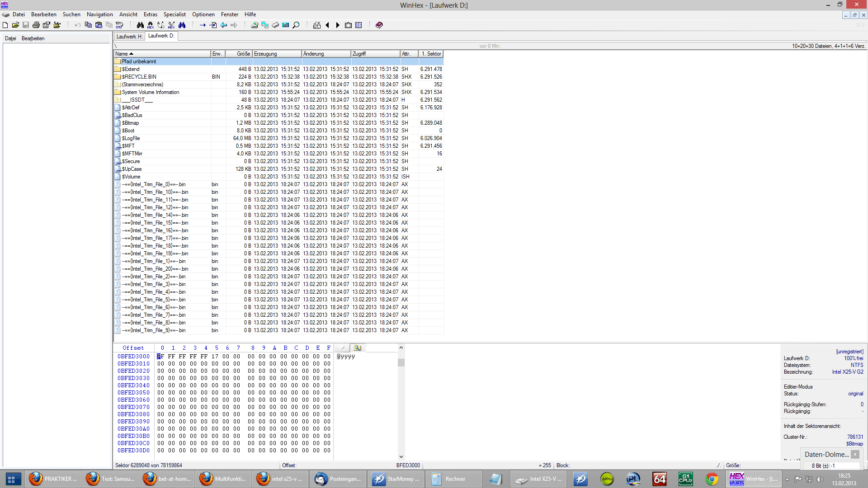Click the Replace hex values icon
Viewport: 868px width, 488px height.
[171, 25]
